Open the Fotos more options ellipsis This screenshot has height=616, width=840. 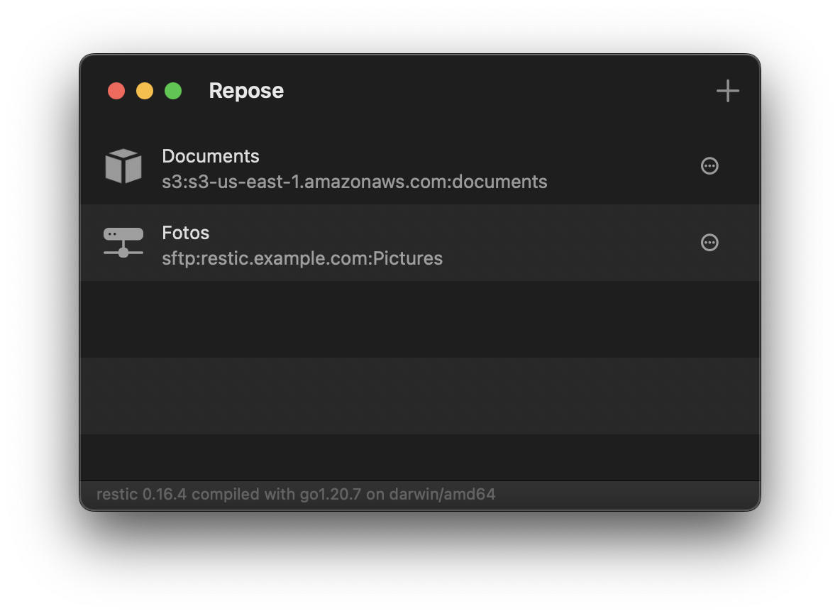pyautogui.click(x=709, y=243)
